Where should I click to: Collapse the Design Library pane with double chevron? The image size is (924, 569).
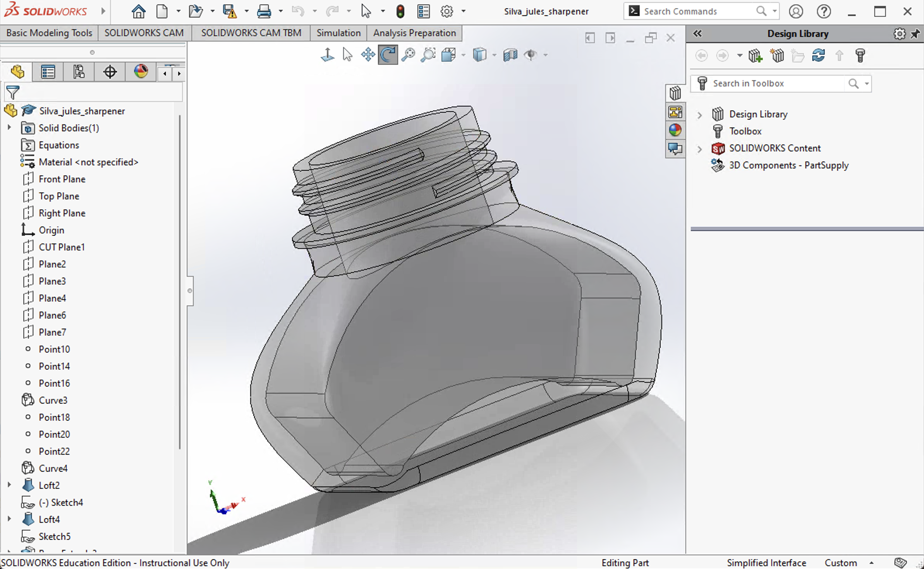pyautogui.click(x=697, y=34)
